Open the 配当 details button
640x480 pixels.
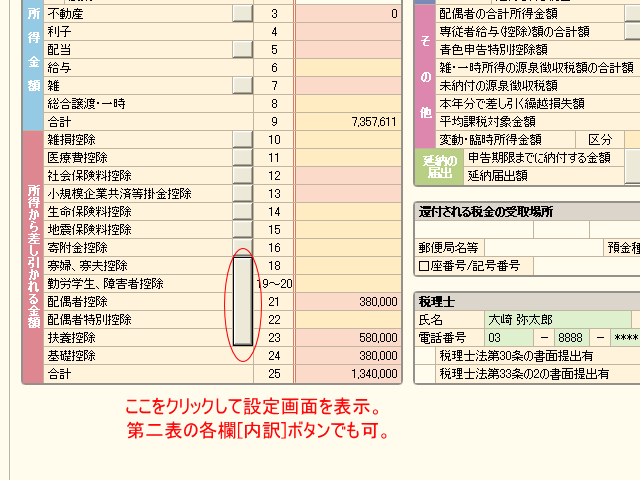point(242,49)
